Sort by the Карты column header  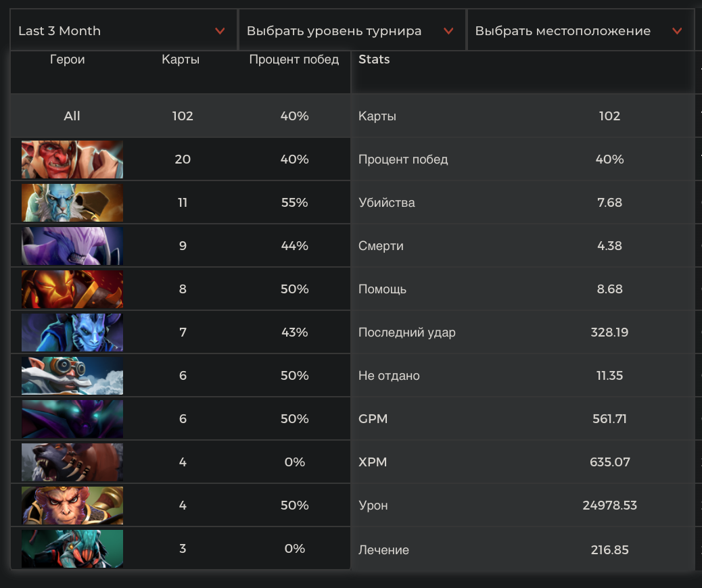tap(181, 59)
